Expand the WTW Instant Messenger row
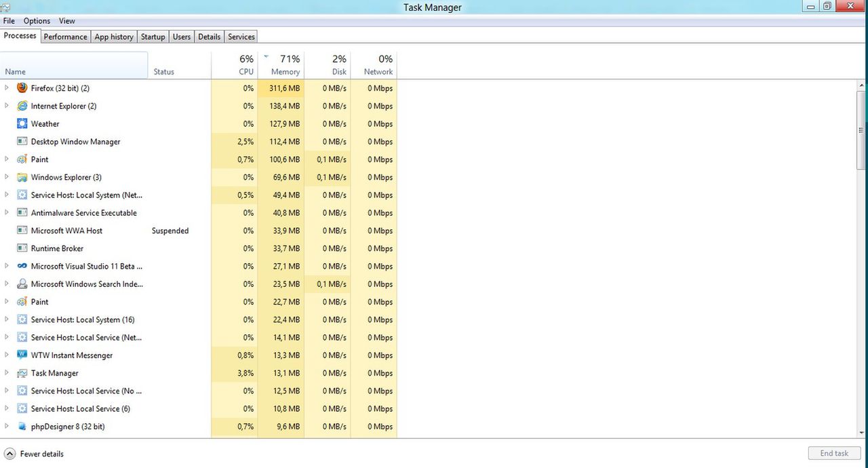 [7, 355]
